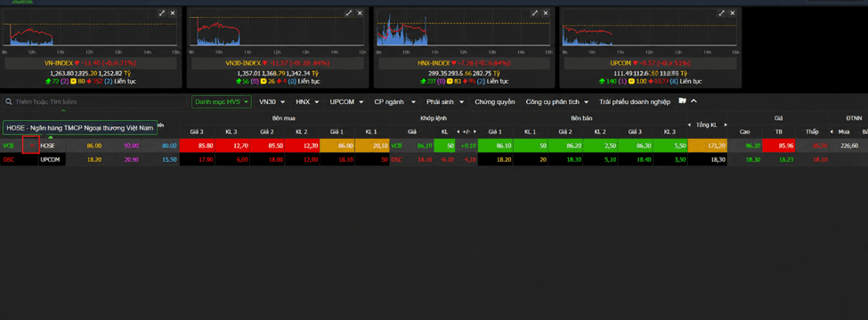Open the HNX dropdown

(x=307, y=102)
